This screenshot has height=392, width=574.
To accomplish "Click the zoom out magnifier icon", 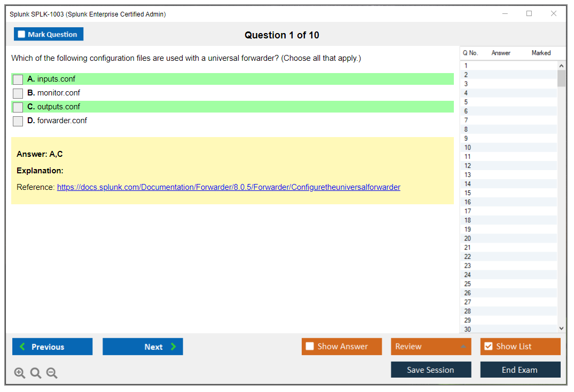I will pyautogui.click(x=52, y=373).
